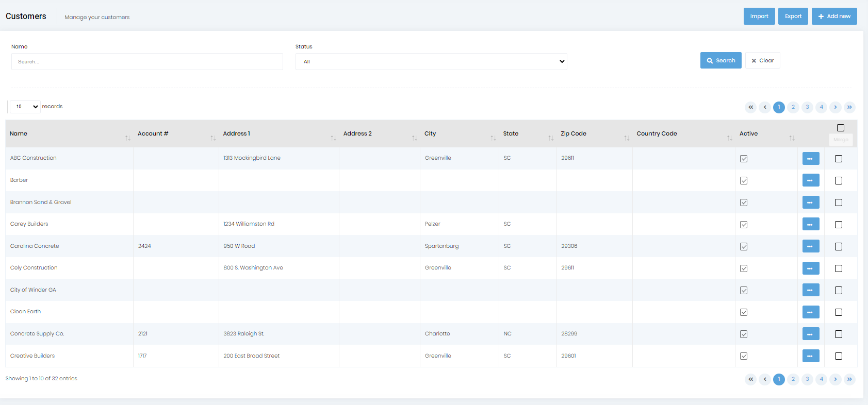Go to page 3 in bottom pagination
This screenshot has height=405, width=868.
click(x=807, y=379)
